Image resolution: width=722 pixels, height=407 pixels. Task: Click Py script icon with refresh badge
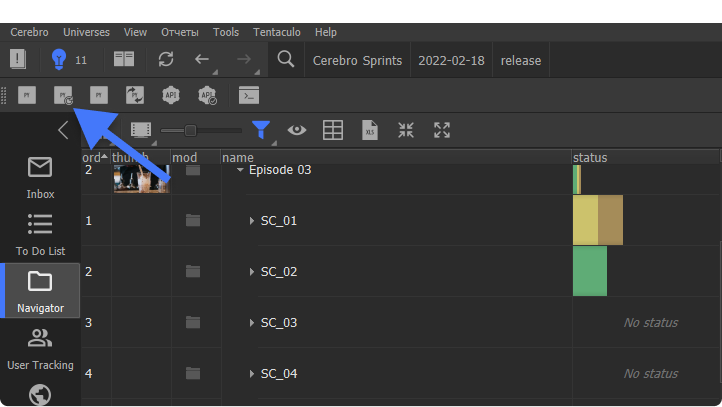[64, 95]
